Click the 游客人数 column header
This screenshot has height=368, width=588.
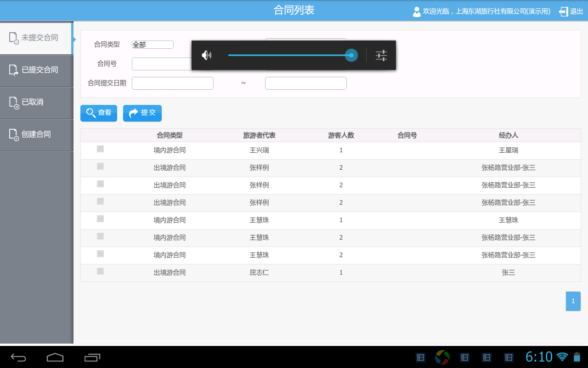[x=341, y=135]
